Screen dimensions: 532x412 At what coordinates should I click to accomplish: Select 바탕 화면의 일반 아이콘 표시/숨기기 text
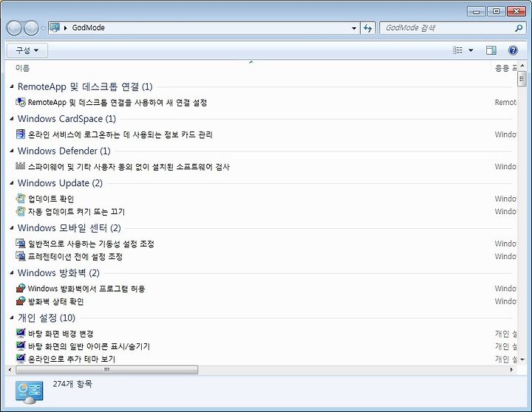click(89, 346)
